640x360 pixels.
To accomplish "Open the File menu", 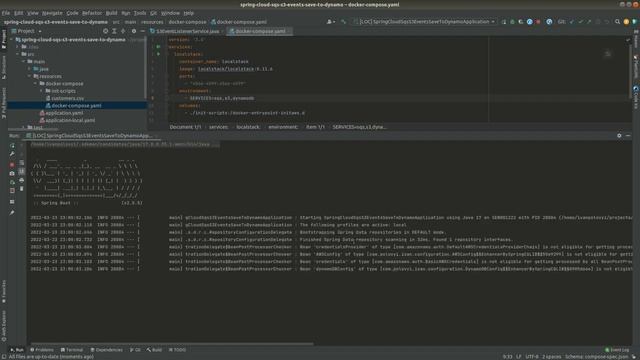I will pyautogui.click(x=6, y=13).
